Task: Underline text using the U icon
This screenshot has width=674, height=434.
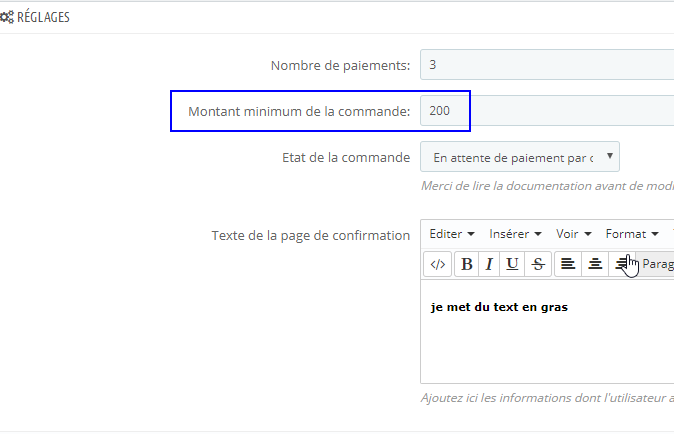Action: 512,264
